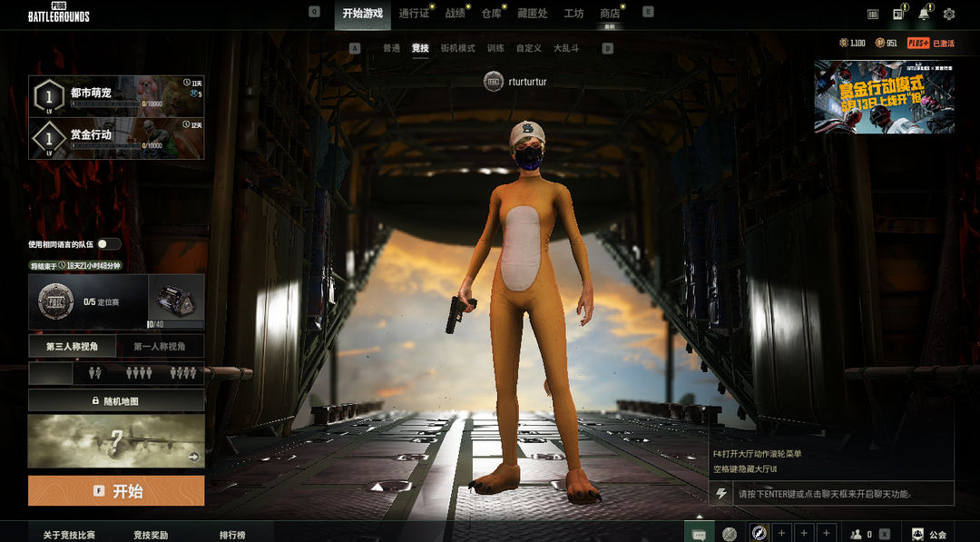Click the player emblem beside rturturtur
Screen dimensions: 980x542
click(494, 82)
